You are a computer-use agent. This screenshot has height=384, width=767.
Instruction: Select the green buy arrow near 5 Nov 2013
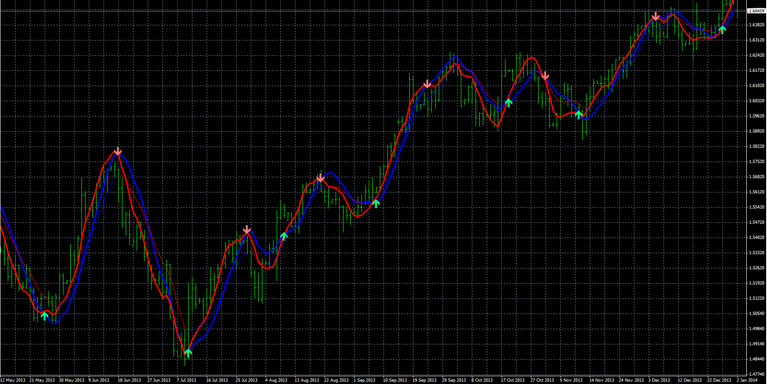(x=579, y=115)
